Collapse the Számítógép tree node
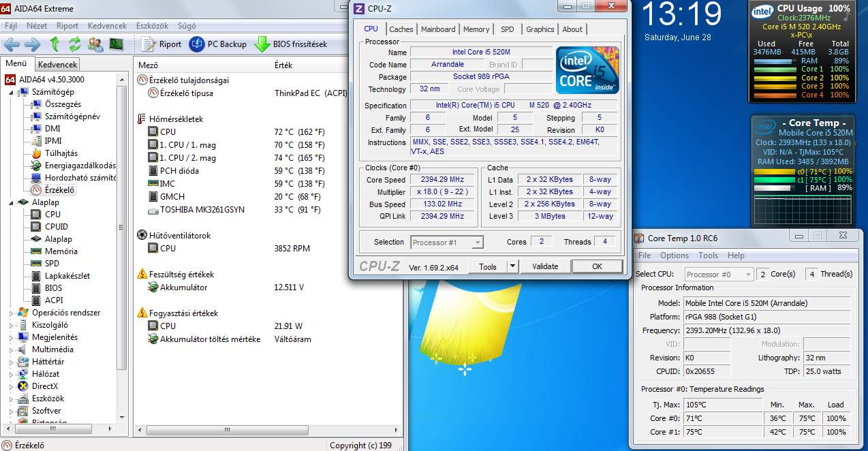Viewport: 868px width, 451px height. tap(12, 92)
